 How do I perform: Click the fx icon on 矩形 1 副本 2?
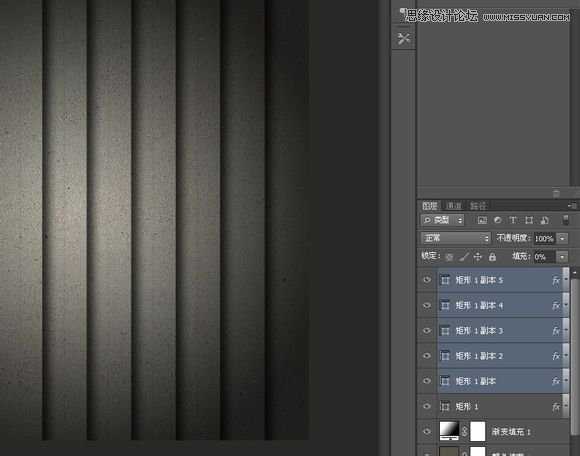pos(556,356)
